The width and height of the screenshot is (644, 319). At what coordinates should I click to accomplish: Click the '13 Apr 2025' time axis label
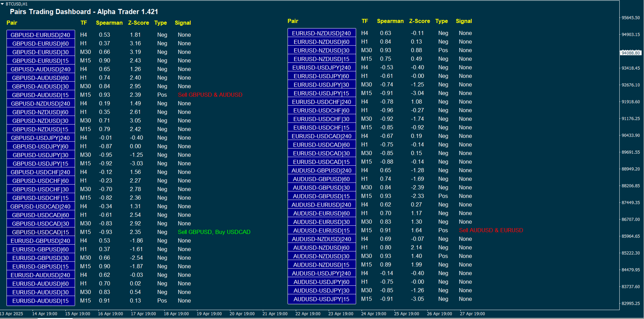click(12, 314)
